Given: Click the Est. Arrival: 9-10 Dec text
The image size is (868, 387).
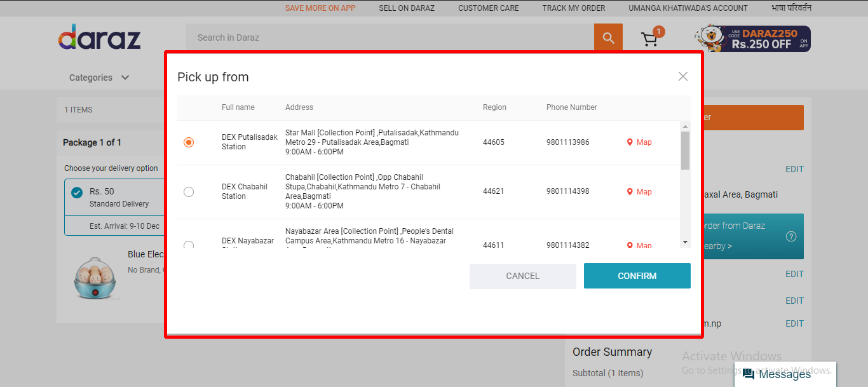Looking at the screenshot, I should point(125,226).
